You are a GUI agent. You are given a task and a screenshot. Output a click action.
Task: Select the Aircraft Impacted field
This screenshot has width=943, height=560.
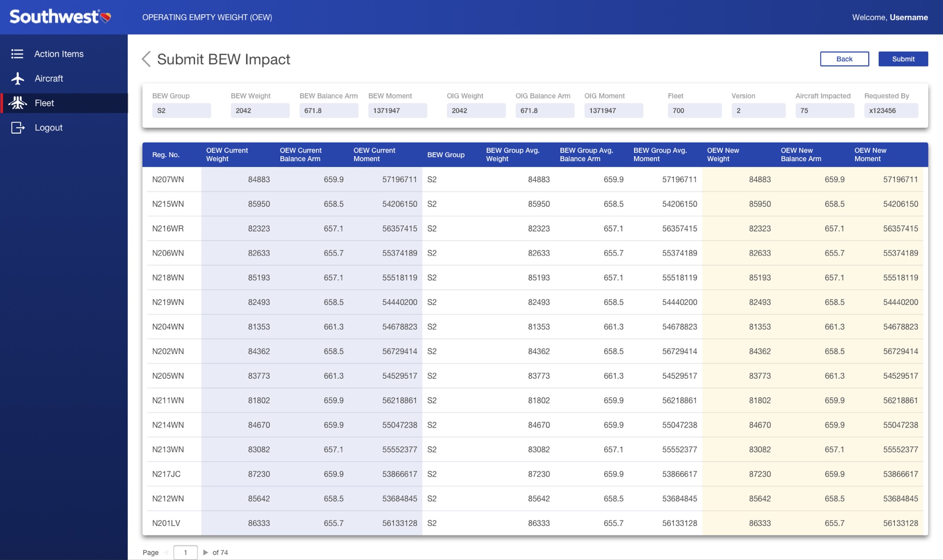click(x=824, y=111)
